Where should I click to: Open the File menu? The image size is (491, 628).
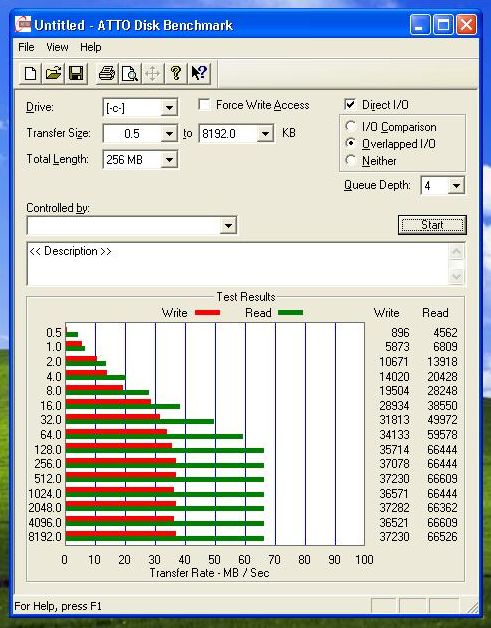26,47
